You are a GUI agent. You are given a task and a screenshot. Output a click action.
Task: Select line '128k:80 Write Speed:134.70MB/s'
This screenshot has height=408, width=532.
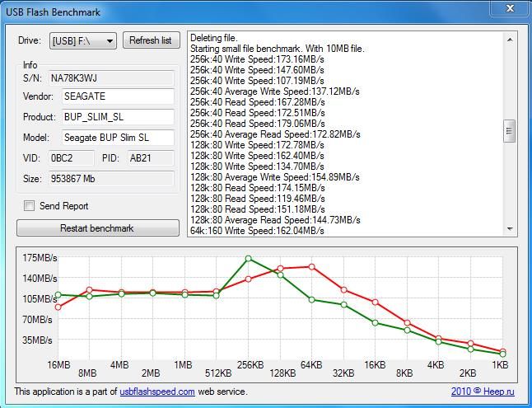coord(257,166)
